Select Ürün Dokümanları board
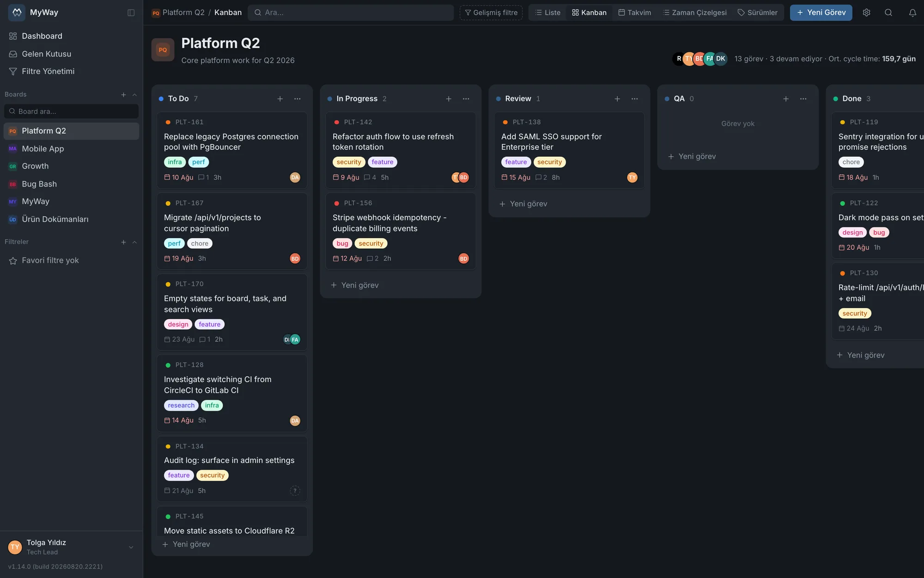Screen dimensions: 924x578 click(x=71, y=219)
